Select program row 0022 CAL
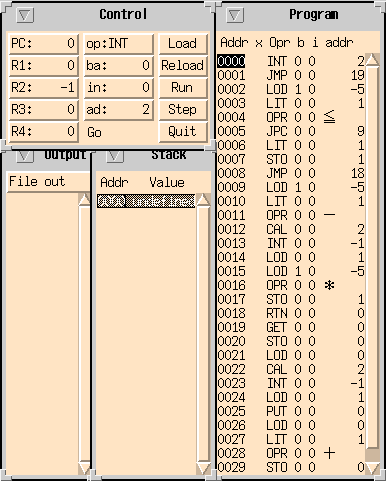Image resolution: width=386 pixels, height=481 pixels. click(291, 369)
